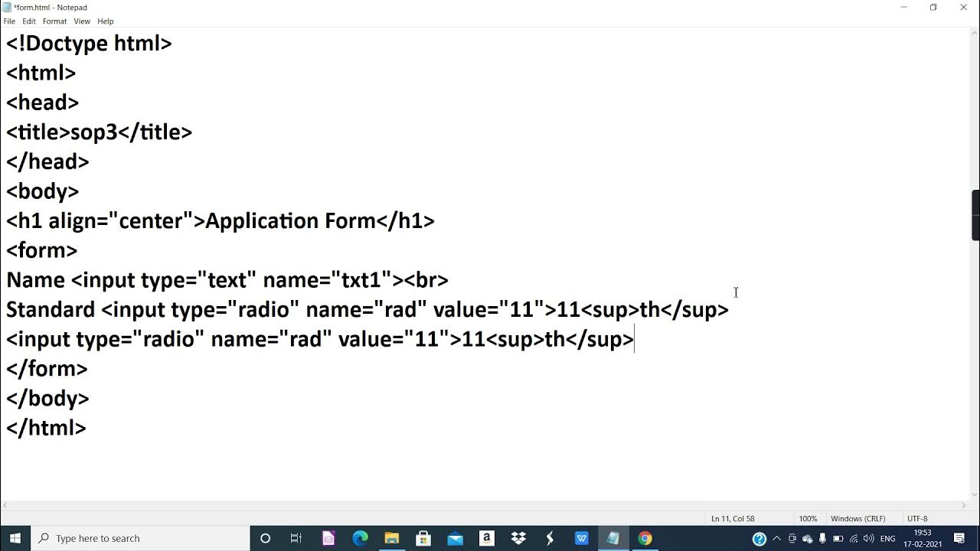Open File Explorer from taskbar
Viewport: 980px width, 551px height.
click(x=391, y=538)
